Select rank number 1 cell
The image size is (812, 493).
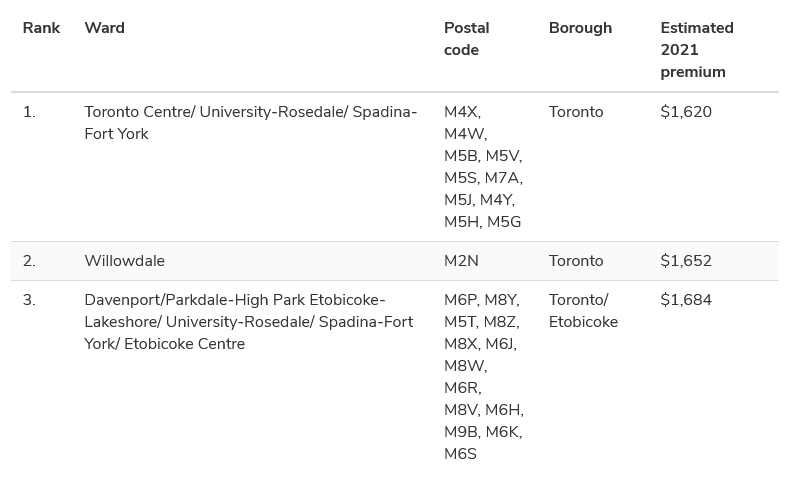[29, 112]
